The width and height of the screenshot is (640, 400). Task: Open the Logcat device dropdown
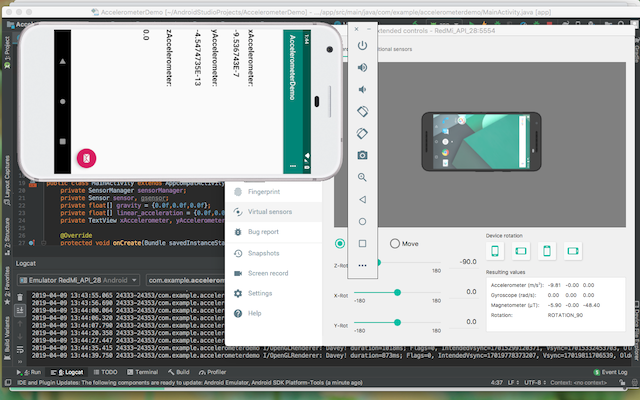tap(78, 280)
